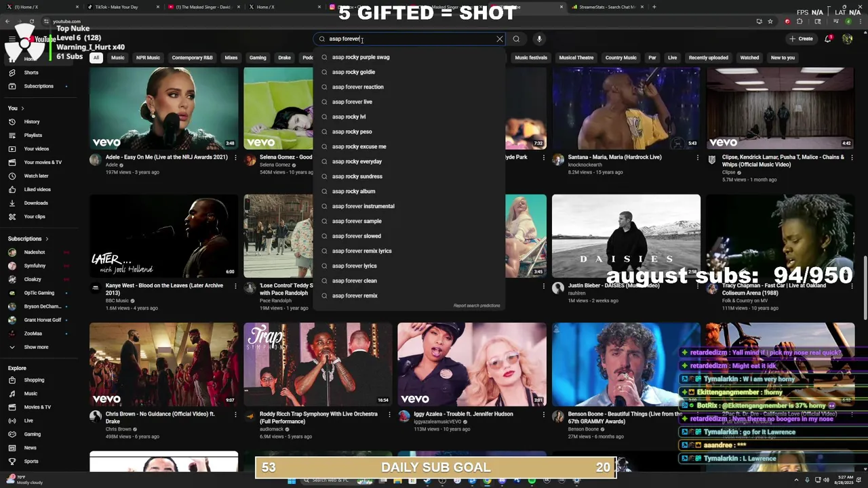Open Playlists in the sidebar
This screenshot has height=488, width=868.
click(x=39, y=135)
